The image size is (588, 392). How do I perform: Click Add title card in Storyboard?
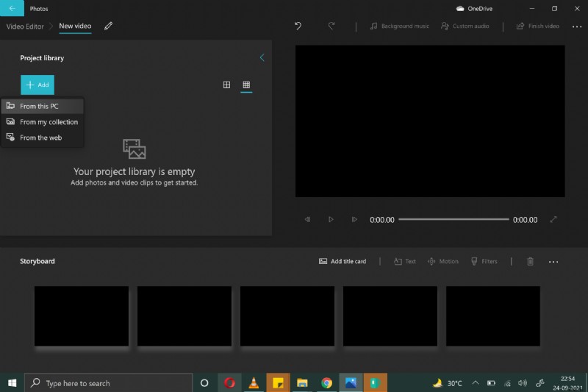click(x=343, y=261)
